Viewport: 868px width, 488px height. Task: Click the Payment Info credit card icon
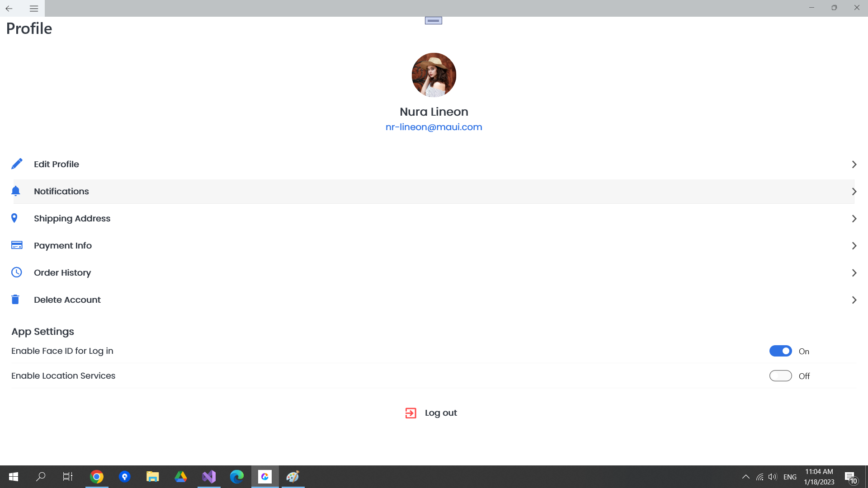[16, 245]
